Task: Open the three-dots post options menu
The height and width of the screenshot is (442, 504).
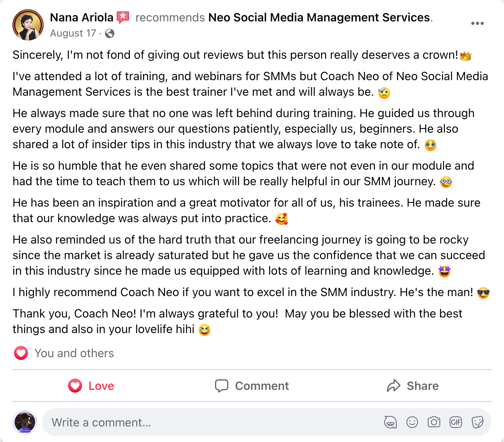Action: [x=477, y=23]
